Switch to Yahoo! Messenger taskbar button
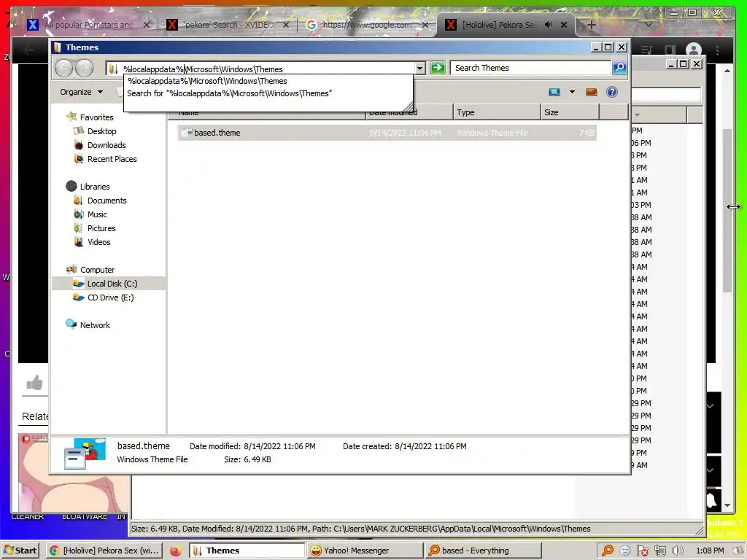 (365, 551)
